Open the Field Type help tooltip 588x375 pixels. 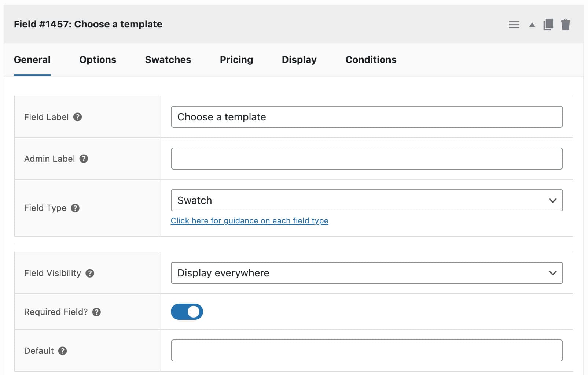(x=75, y=208)
